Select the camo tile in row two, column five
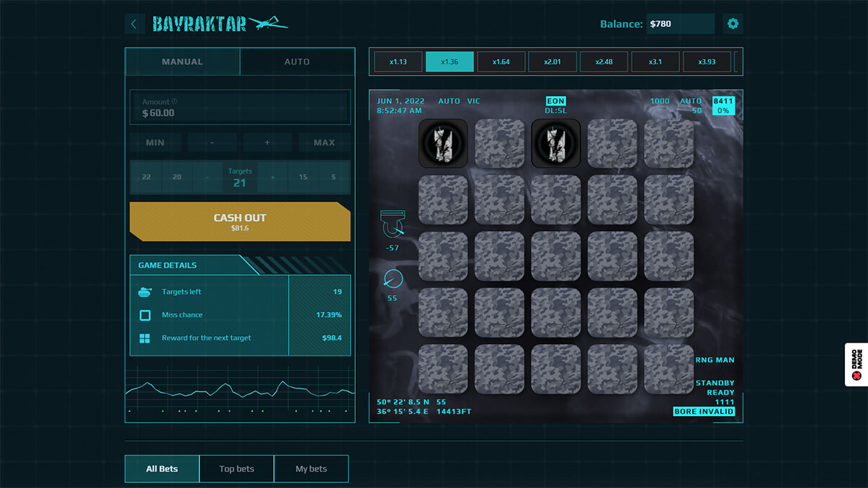868x488 pixels. click(669, 200)
